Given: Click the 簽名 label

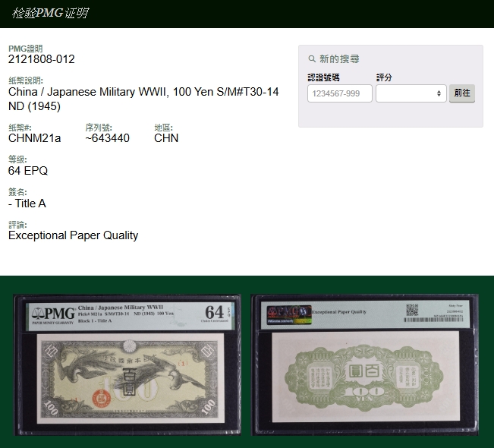Looking at the screenshot, I should pos(17,192).
